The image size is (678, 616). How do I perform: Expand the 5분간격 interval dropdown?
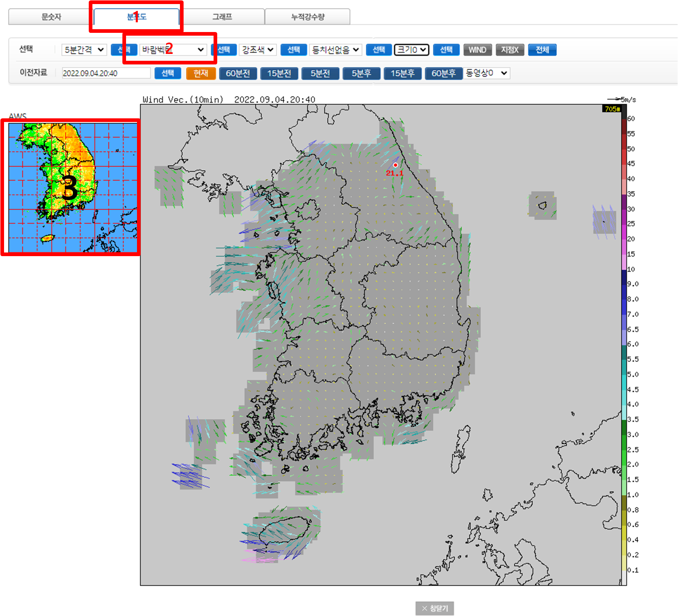pyautogui.click(x=84, y=50)
